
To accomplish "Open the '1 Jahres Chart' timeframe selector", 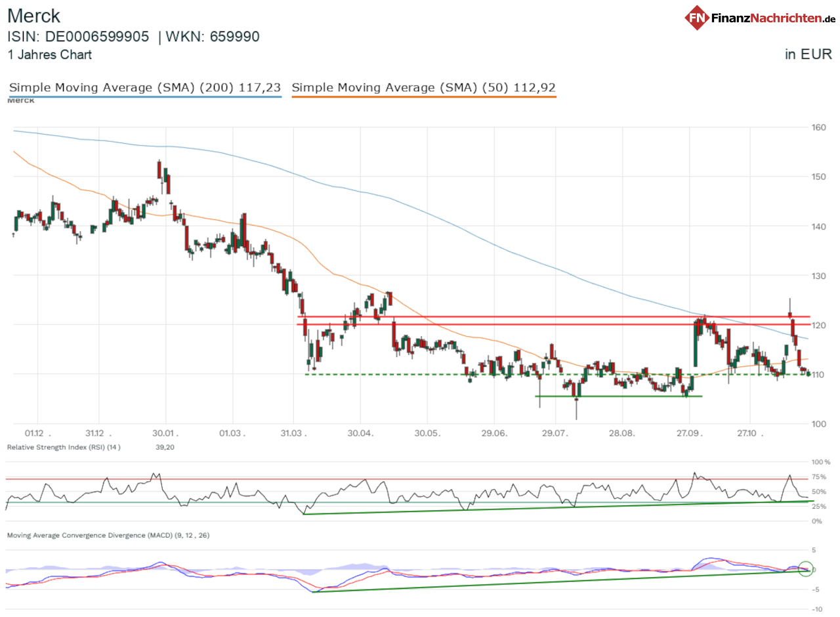I will pyautogui.click(x=50, y=55).
